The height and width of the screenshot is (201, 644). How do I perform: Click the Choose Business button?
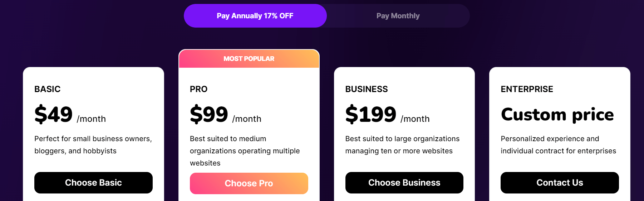[404, 183]
